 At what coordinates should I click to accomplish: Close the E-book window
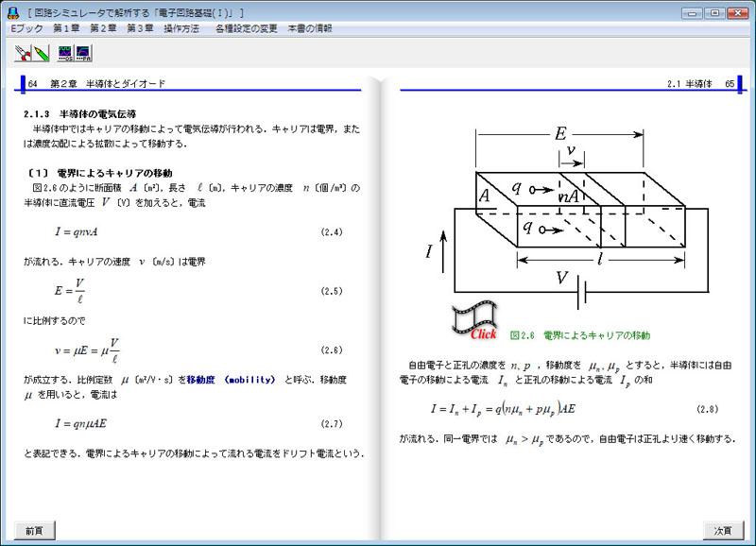click(x=738, y=13)
